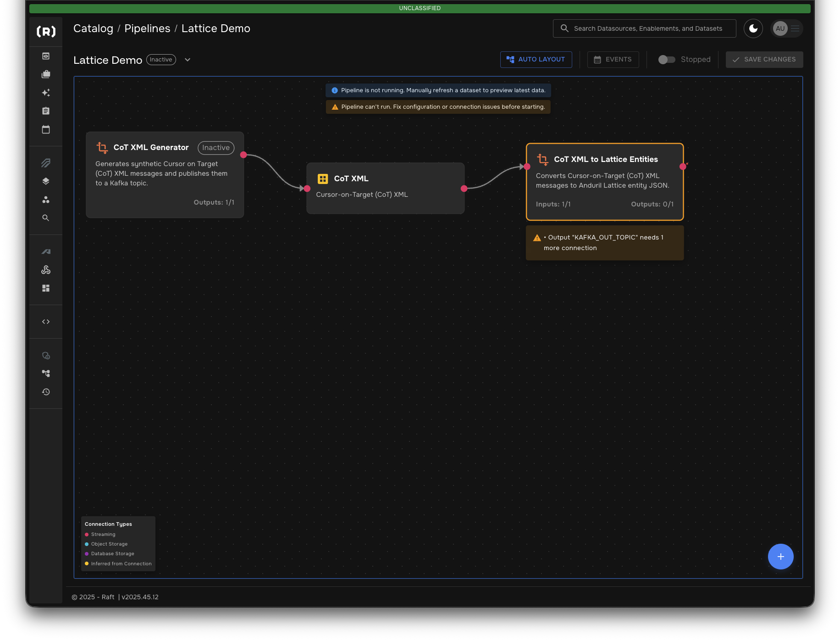Click the Streaming legend red swatch
840x641 pixels.
pos(87,535)
